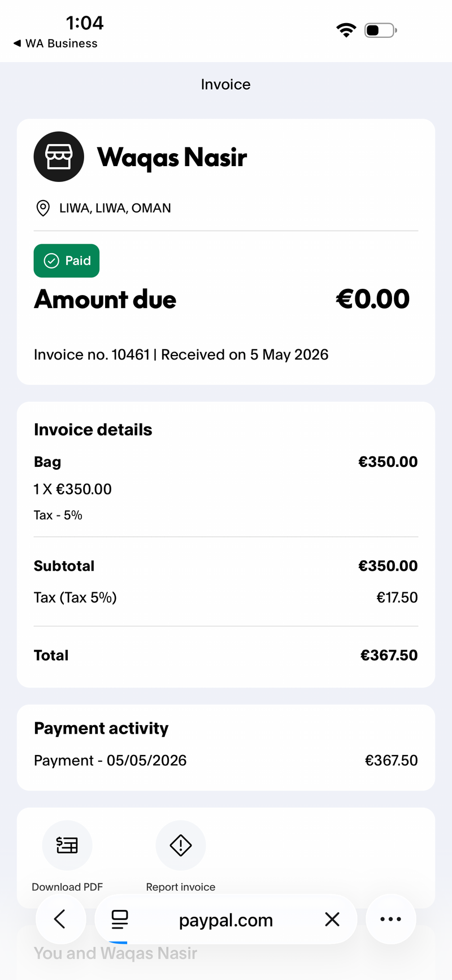The image size is (452, 980).
Task: Select the paypal.com address field
Action: click(x=226, y=920)
